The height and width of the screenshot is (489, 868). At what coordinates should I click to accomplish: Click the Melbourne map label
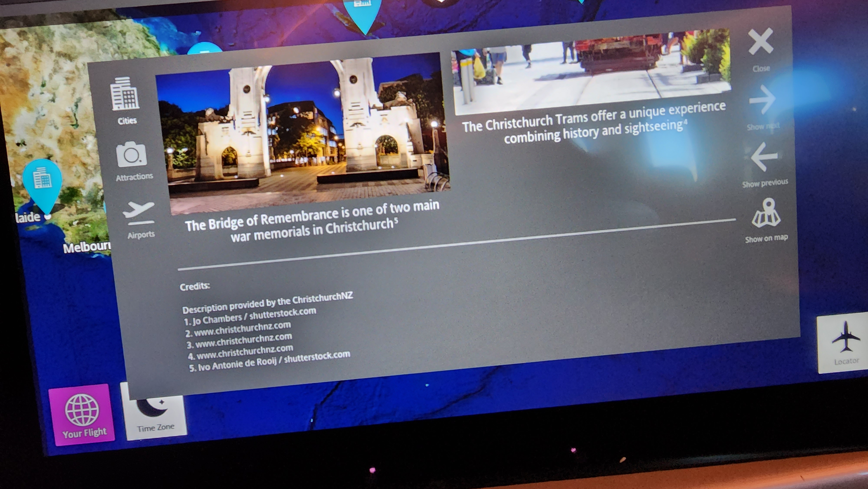[x=87, y=248]
